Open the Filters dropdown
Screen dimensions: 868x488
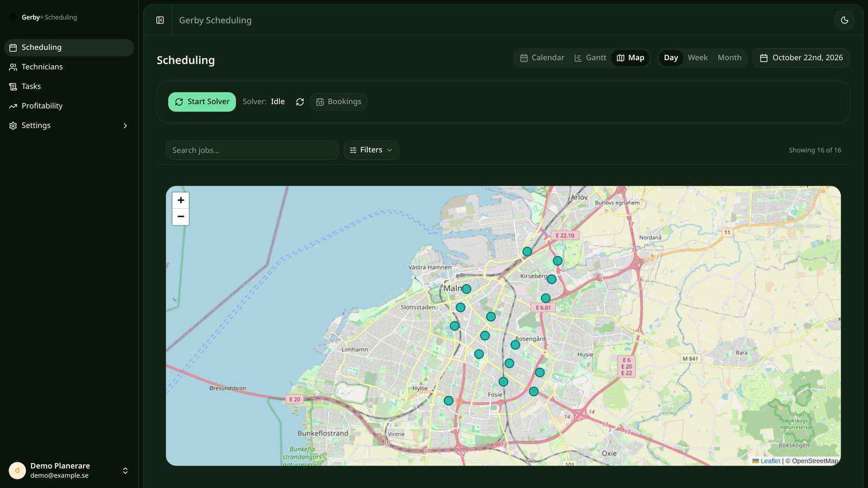tap(371, 150)
